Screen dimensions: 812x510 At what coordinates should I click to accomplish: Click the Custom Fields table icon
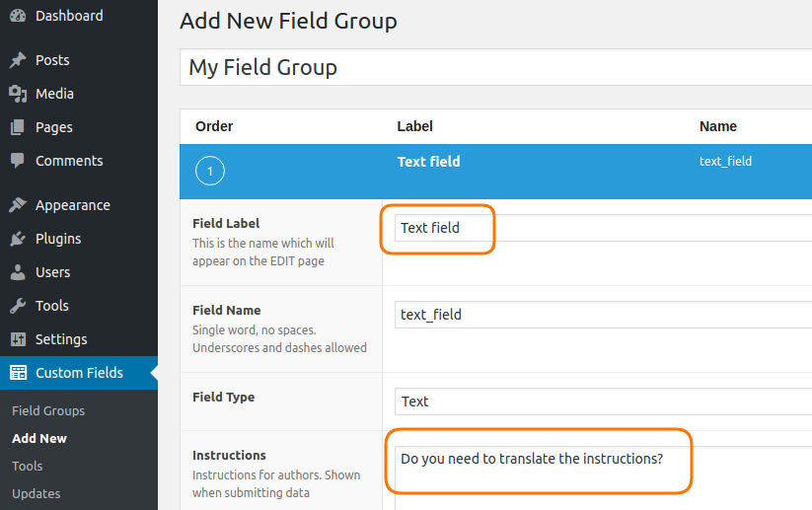pos(18,373)
